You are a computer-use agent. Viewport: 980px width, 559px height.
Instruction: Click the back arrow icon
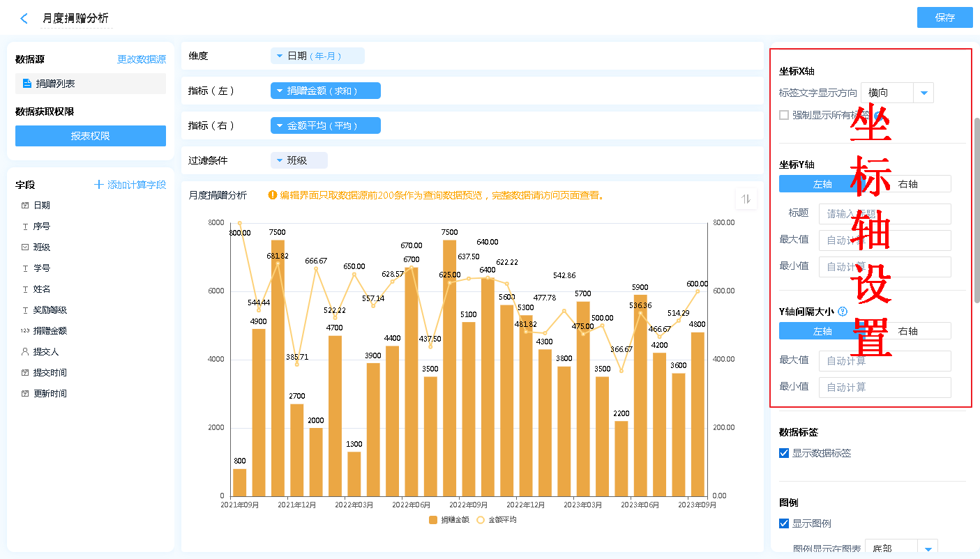(24, 19)
